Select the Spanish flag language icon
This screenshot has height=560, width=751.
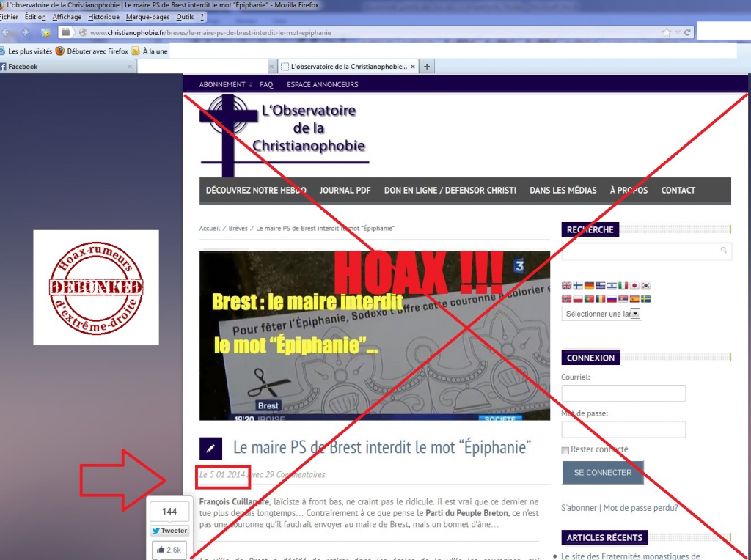pos(634,299)
